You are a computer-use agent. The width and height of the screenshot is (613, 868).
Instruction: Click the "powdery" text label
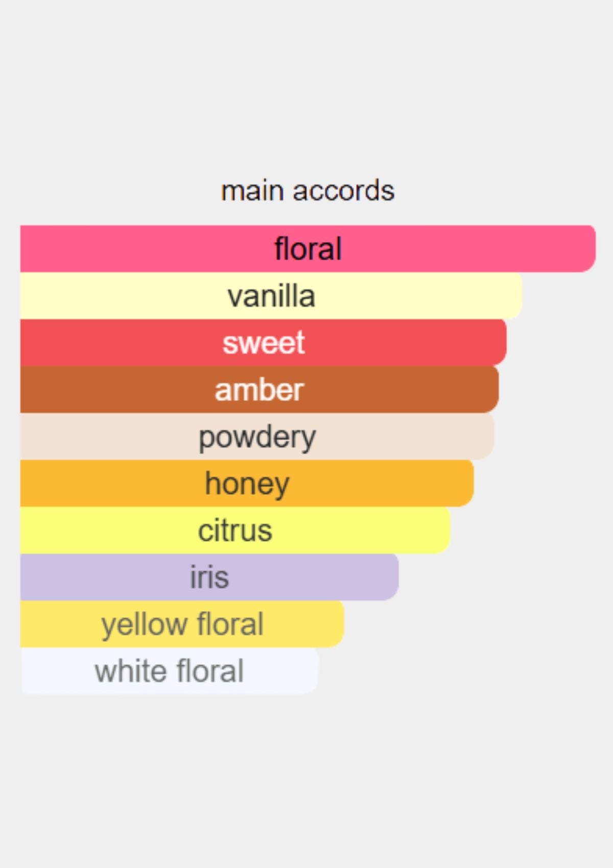pyautogui.click(x=257, y=438)
